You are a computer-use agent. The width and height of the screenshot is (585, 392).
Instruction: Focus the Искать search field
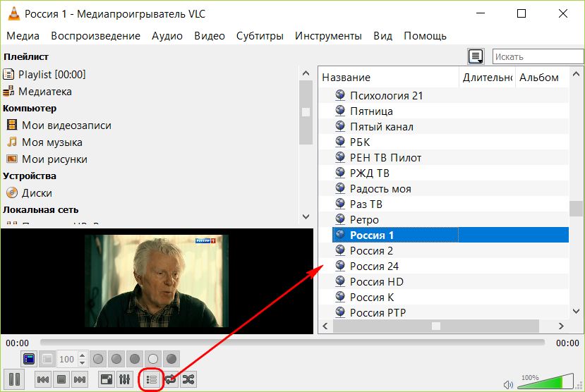coord(538,56)
